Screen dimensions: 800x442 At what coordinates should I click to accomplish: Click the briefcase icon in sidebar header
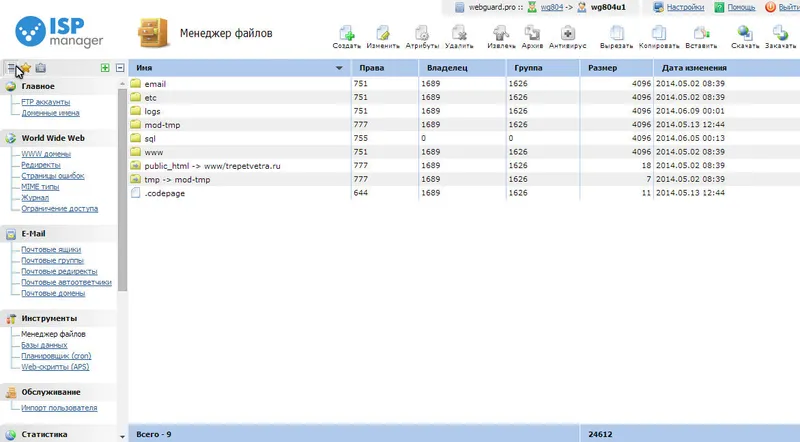(41, 67)
